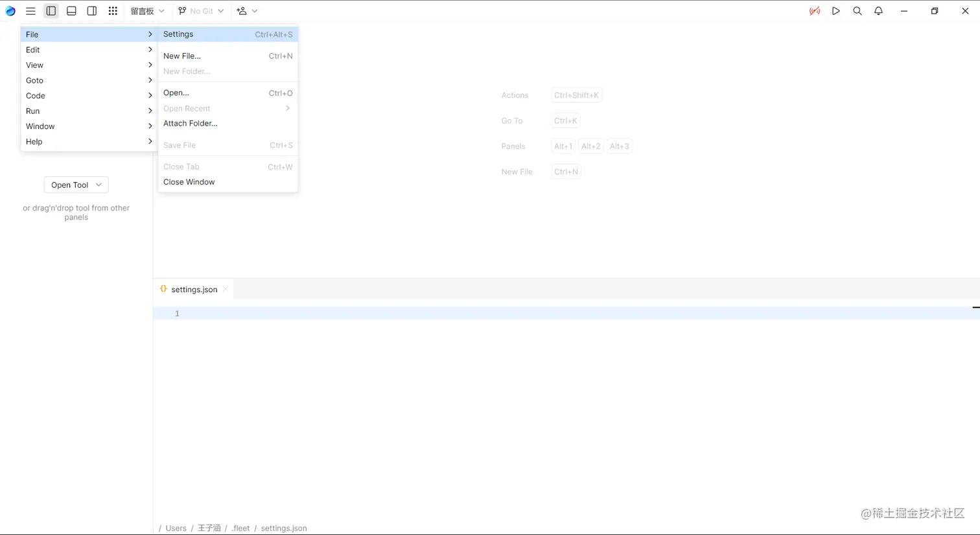Open the No Git branch dropdown
This screenshot has width=980, height=535.
(201, 11)
